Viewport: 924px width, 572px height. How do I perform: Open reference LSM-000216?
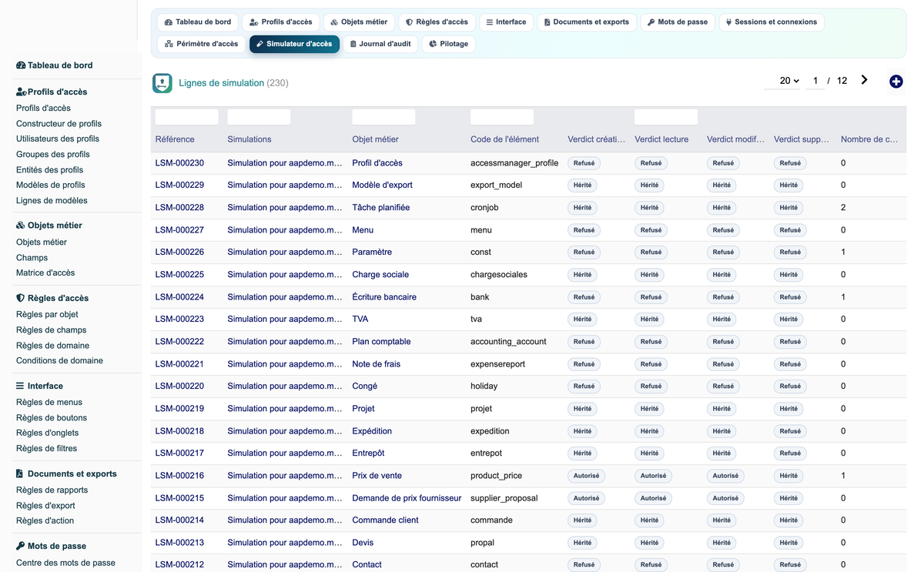pyautogui.click(x=179, y=476)
